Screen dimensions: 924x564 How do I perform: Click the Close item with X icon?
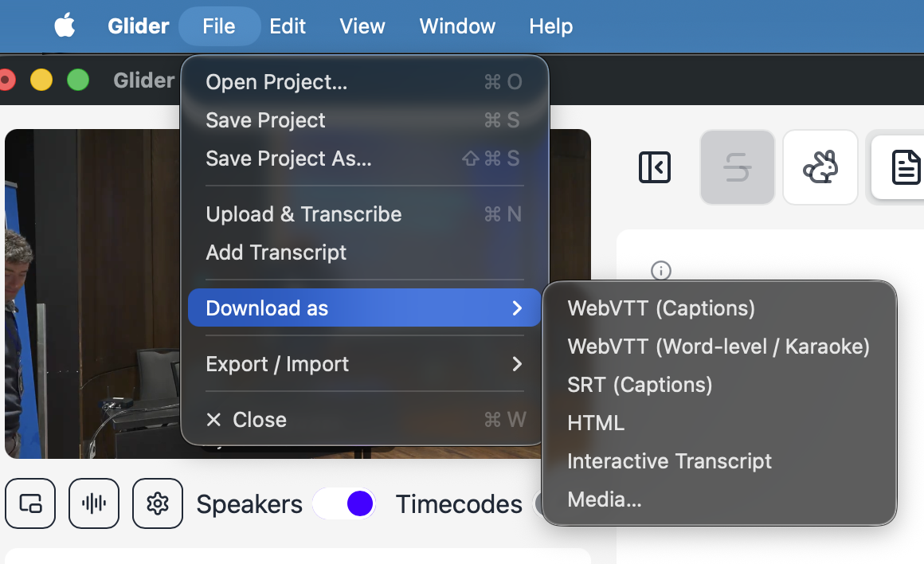[364, 420]
